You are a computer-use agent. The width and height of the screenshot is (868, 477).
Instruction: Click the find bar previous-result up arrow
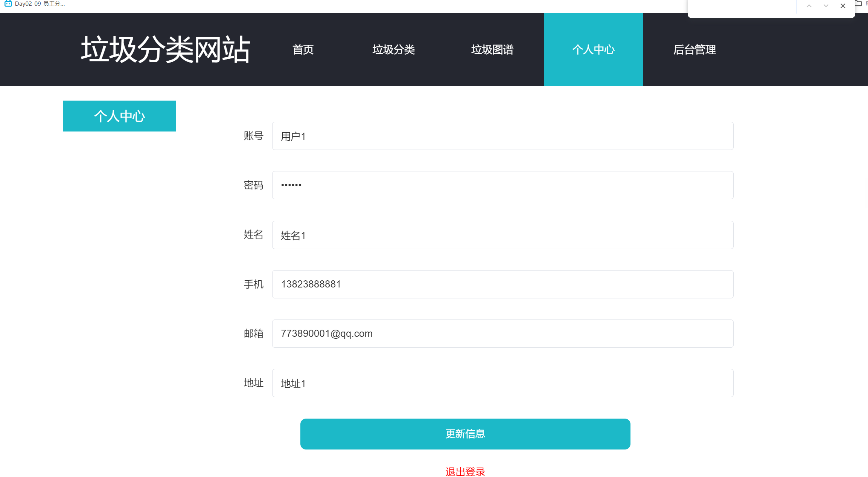809,6
